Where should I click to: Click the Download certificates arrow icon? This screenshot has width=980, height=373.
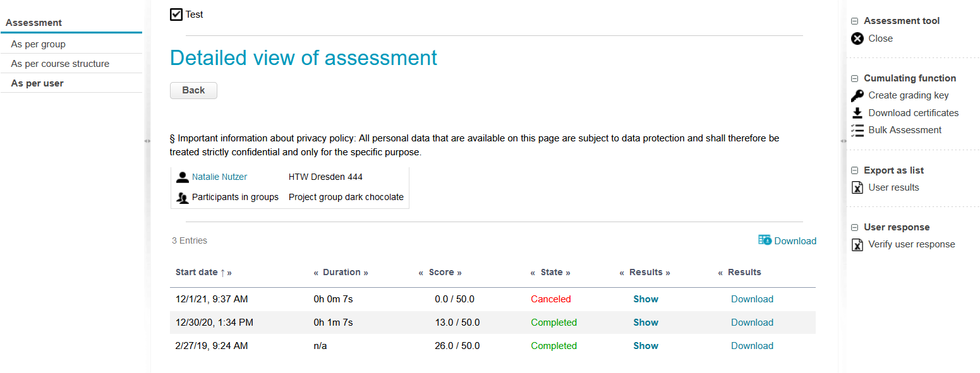[x=857, y=113]
